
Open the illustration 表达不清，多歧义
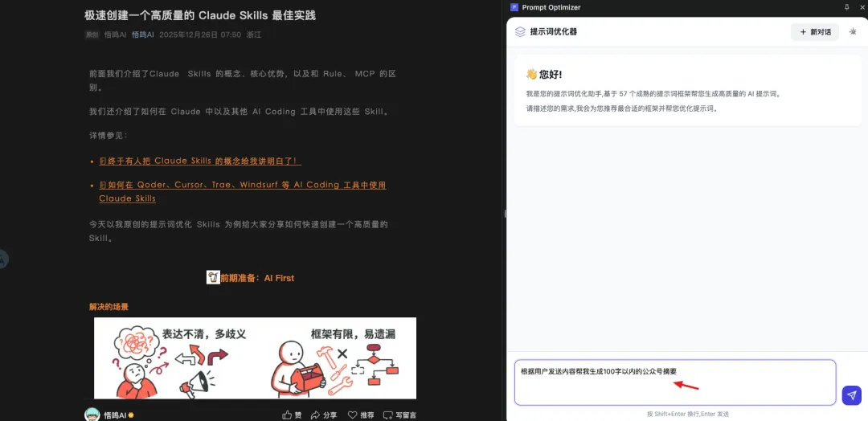256,358
